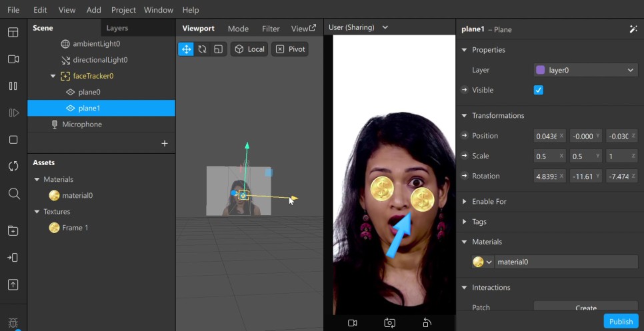Toggle Local coordinate space button
The image size is (644, 331).
point(249,49)
